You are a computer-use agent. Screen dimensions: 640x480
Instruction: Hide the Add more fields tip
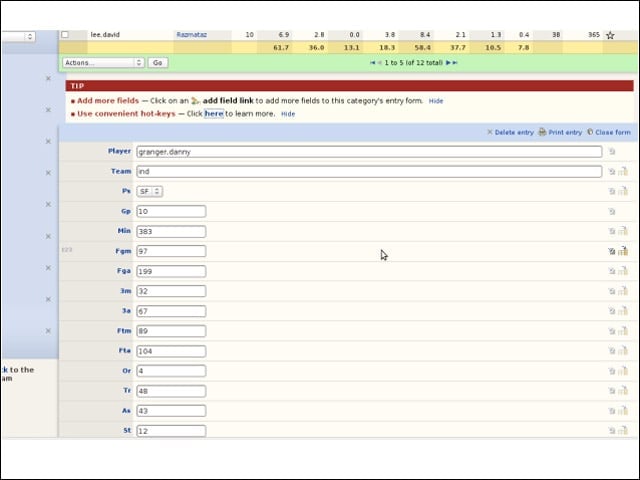click(436, 101)
